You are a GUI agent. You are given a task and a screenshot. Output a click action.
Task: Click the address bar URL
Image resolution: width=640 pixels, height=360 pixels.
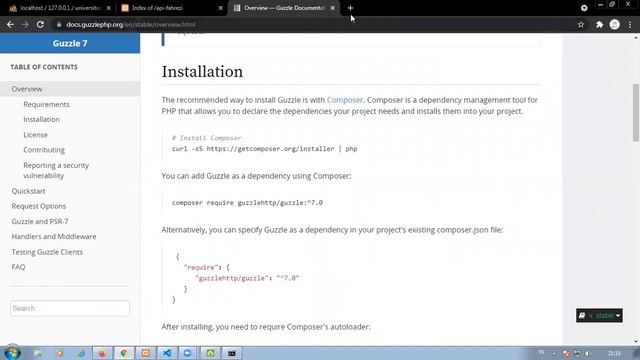tap(131, 24)
